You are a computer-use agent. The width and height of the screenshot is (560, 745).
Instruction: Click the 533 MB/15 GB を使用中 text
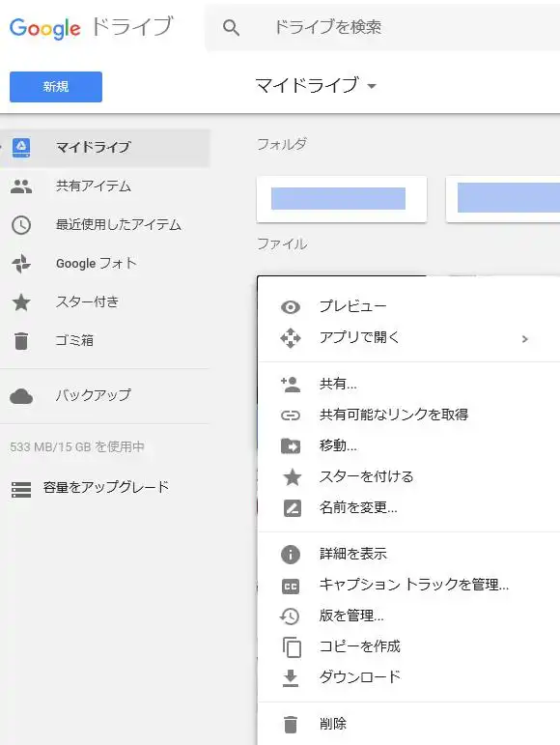click(x=77, y=446)
